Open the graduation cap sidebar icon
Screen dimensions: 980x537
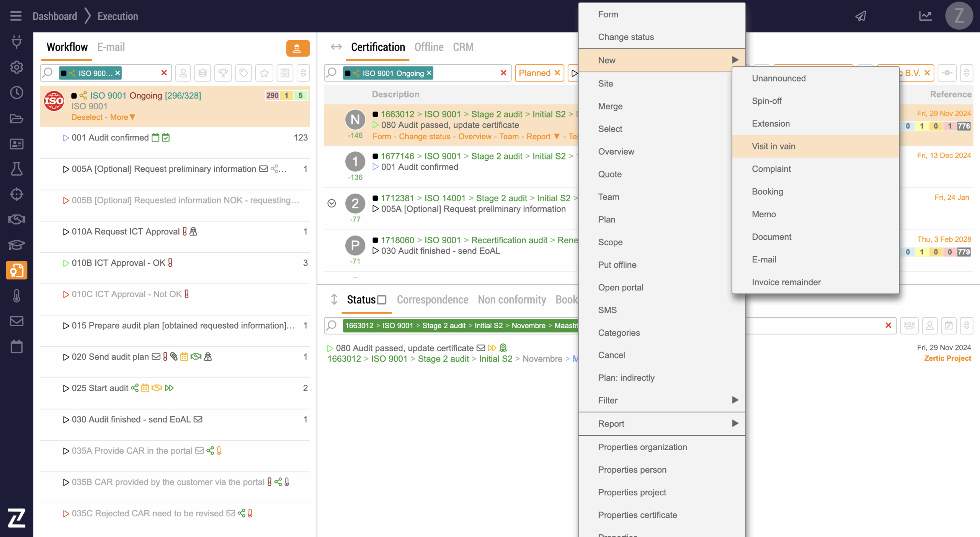pos(16,244)
